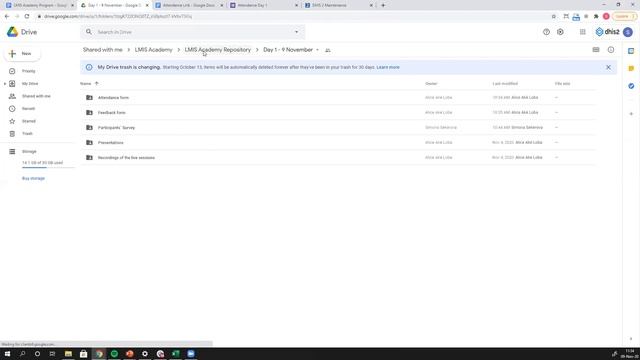Open Drive settings gear
Screen dimensions: 640x360
tap(560, 32)
